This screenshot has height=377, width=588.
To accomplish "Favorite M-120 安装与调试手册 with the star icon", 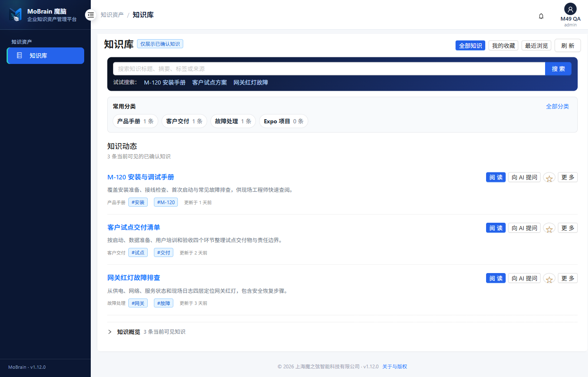I will [549, 178].
